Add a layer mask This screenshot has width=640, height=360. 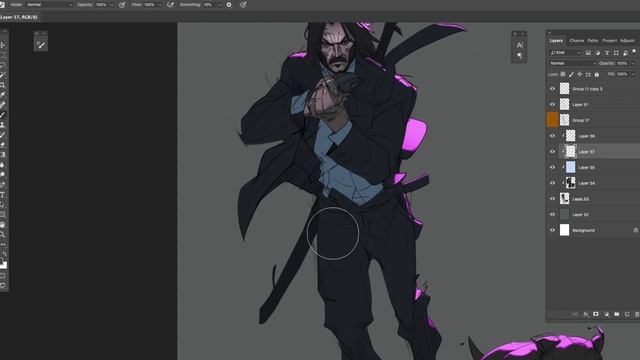(x=596, y=314)
